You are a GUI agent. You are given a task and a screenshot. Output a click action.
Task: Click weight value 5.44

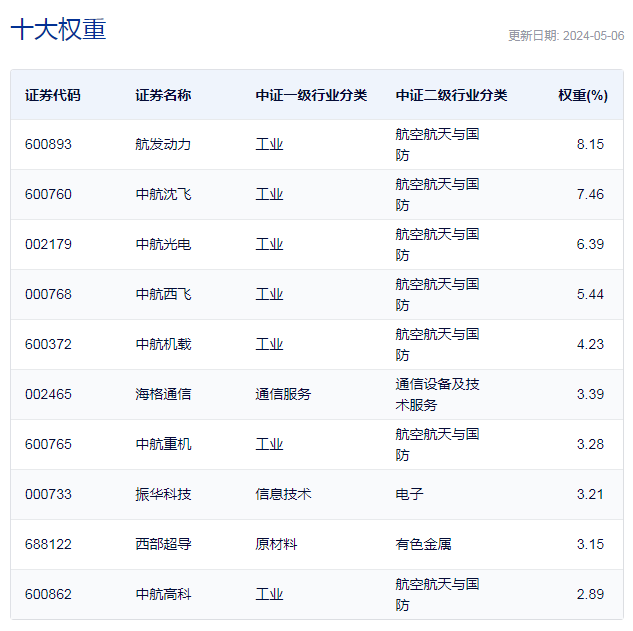pos(590,294)
